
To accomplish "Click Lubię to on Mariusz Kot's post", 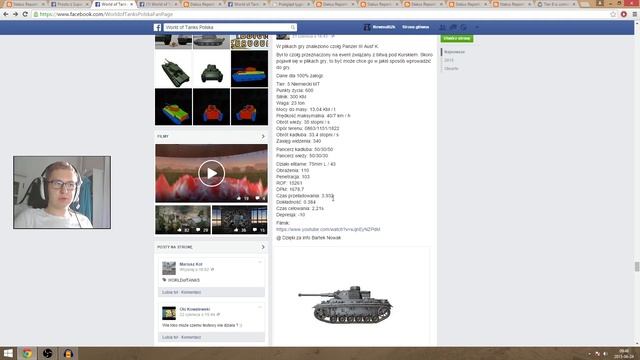I will 170,292.
